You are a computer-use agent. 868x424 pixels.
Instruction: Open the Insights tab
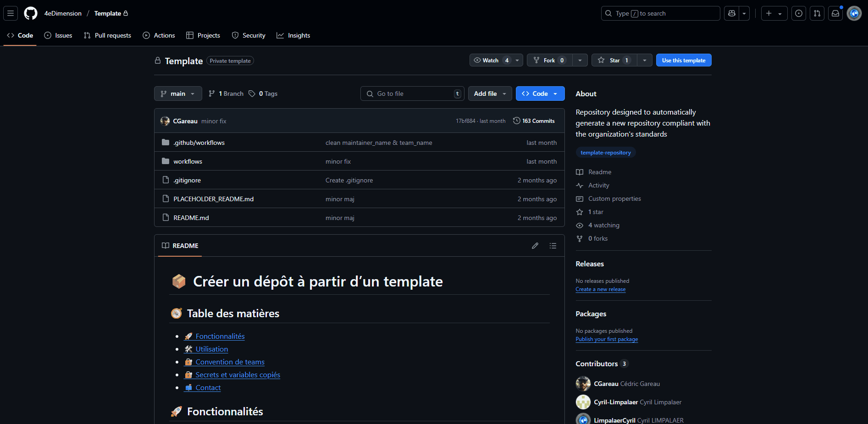[x=293, y=35]
